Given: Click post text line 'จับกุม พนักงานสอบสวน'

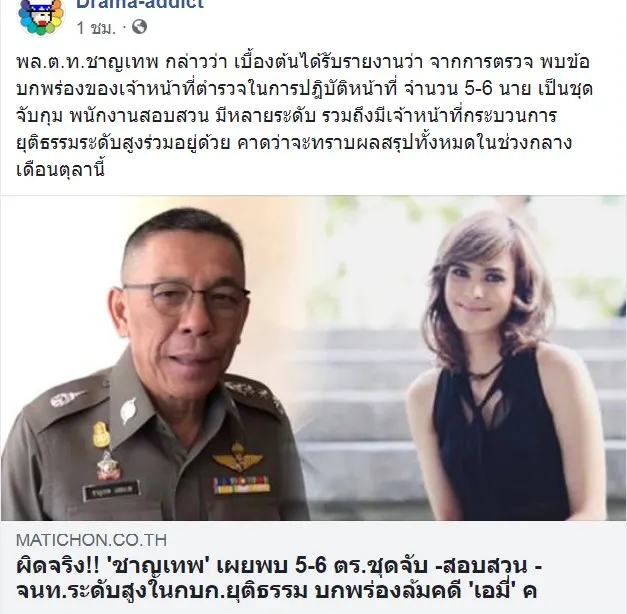Looking at the screenshot, I should click(x=112, y=116).
